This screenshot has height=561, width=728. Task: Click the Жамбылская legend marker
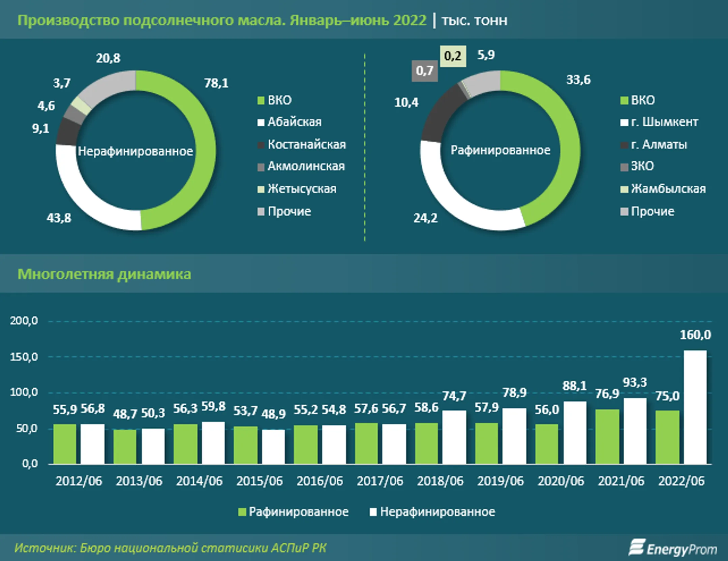pyautogui.click(x=625, y=189)
